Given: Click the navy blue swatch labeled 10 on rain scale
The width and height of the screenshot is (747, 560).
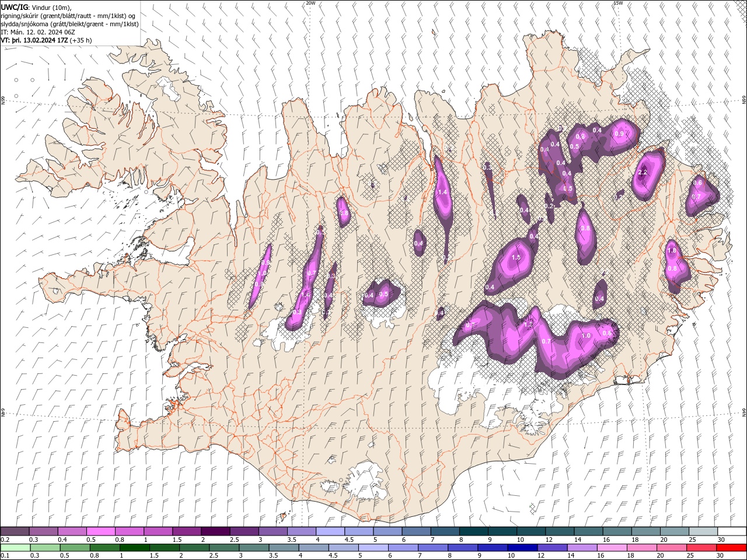Looking at the screenshot, I should tap(522, 548).
